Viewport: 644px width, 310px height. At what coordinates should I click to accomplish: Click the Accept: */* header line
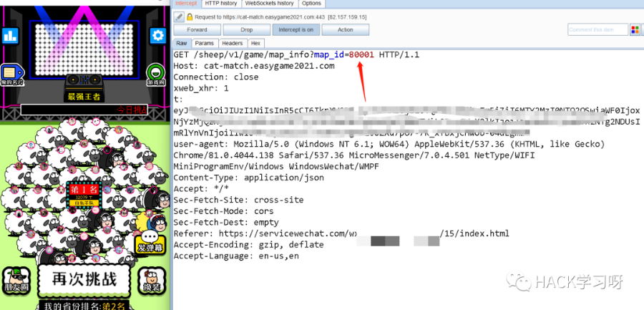(x=201, y=189)
